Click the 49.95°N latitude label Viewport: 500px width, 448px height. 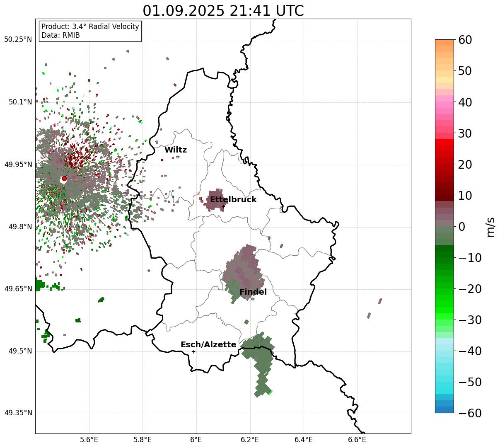coord(18,165)
